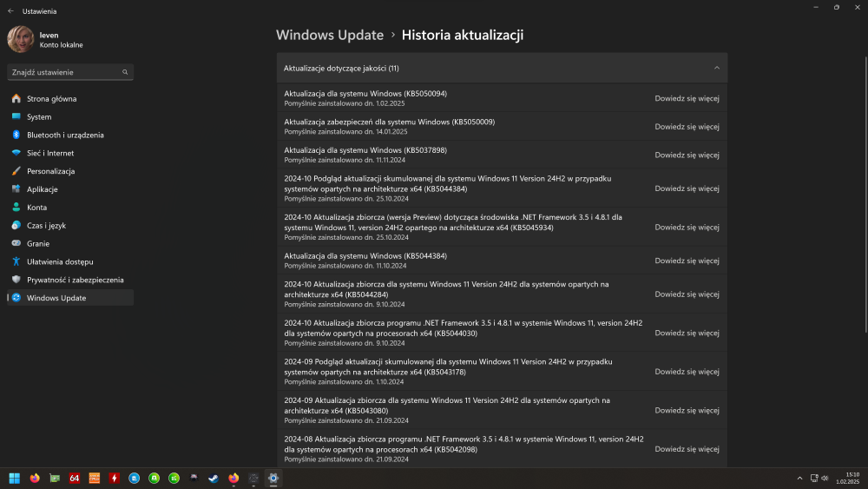Switch to running Firefox beside Steam
The width and height of the screenshot is (868, 489).
233,478
